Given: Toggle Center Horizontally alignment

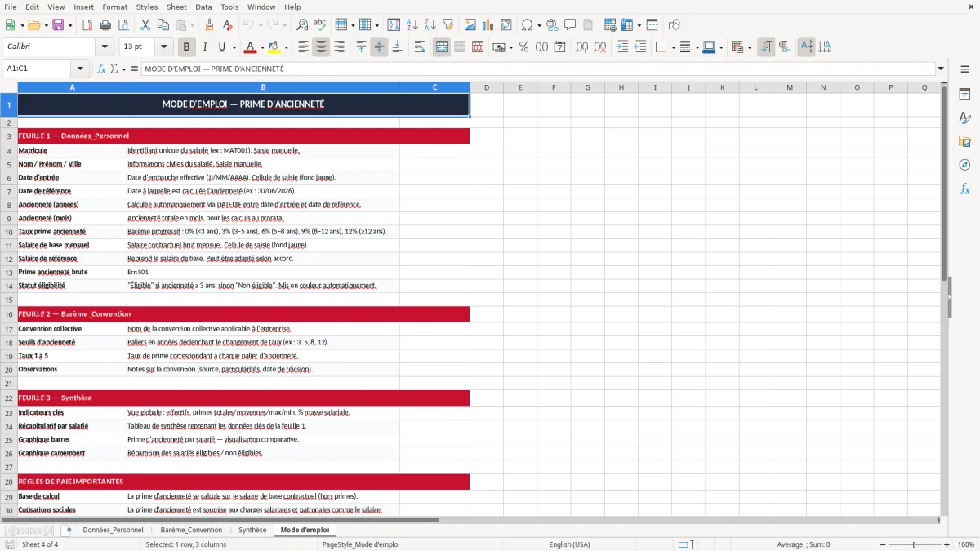Looking at the screenshot, I should click(x=321, y=47).
